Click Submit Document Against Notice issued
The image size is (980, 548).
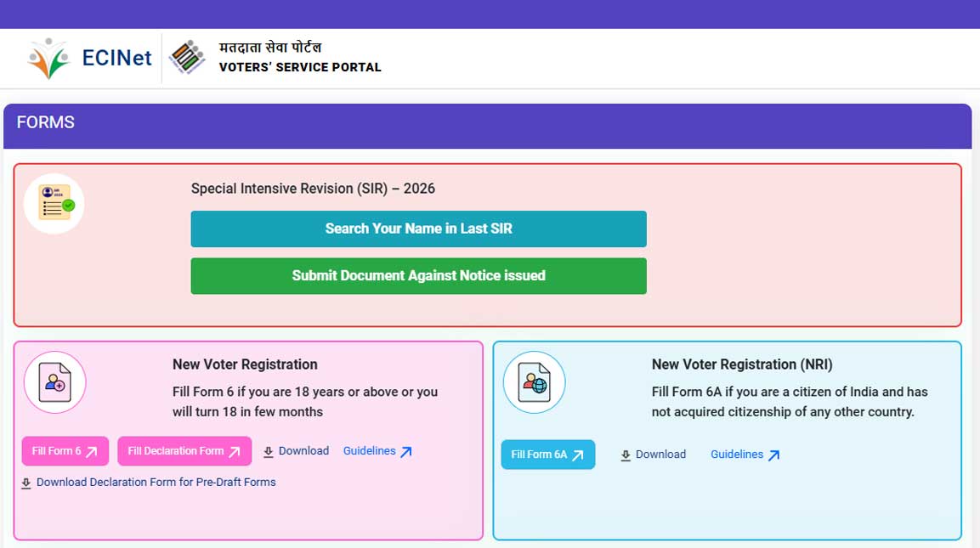pyautogui.click(x=418, y=275)
